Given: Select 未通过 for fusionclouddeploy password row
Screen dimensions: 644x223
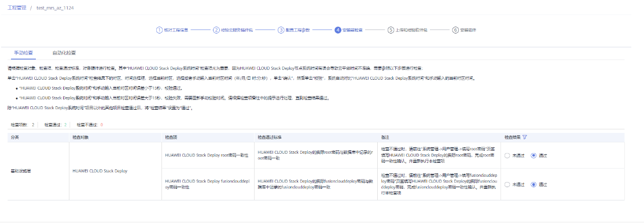Looking at the screenshot, I should coord(507,184).
